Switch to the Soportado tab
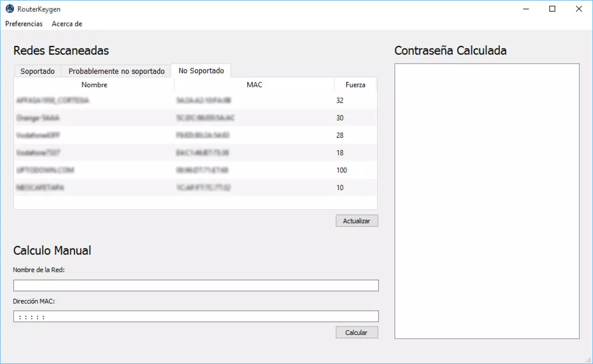 point(37,71)
